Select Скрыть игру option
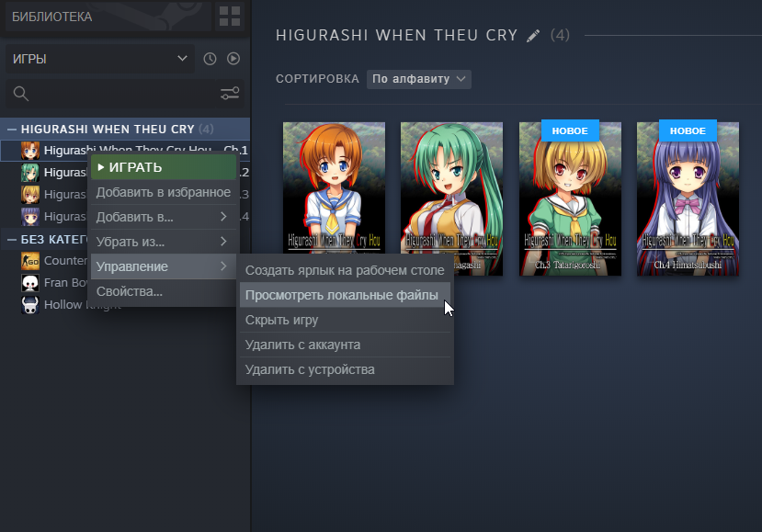The image size is (762, 532). click(345, 320)
